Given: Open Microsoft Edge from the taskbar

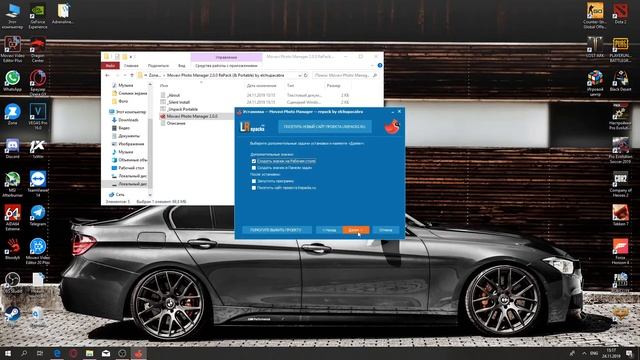Looking at the screenshot, I should (57, 353).
